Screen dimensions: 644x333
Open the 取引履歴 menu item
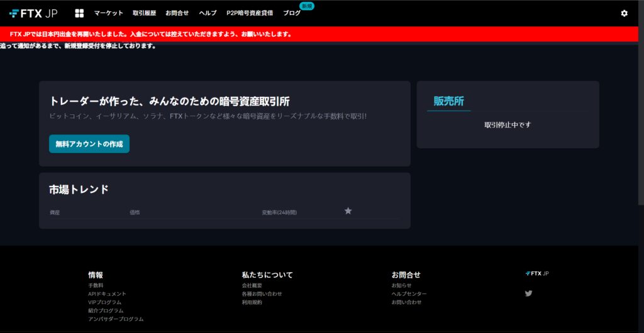(x=144, y=13)
